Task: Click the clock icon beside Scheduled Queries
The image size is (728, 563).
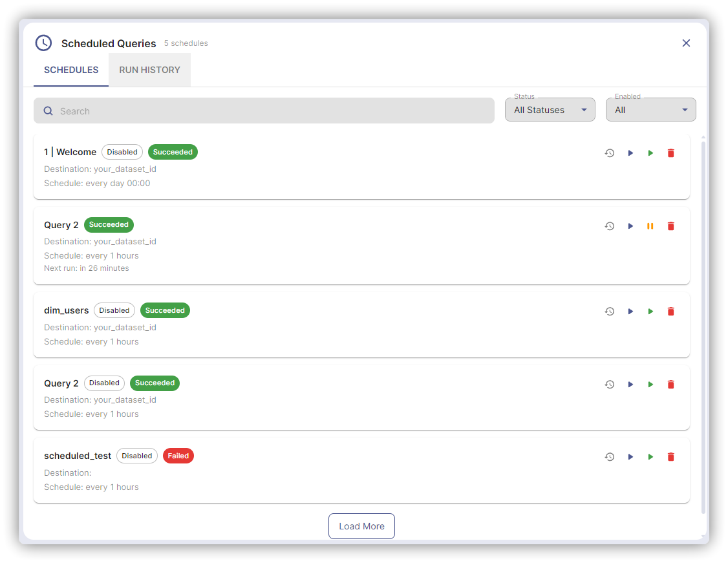Action: (x=43, y=43)
